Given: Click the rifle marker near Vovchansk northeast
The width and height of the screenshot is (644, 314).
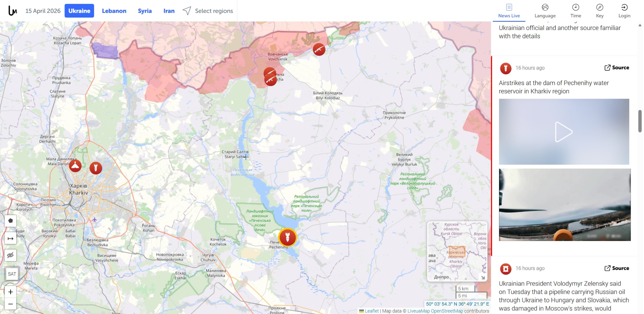Looking at the screenshot, I should 319,49.
